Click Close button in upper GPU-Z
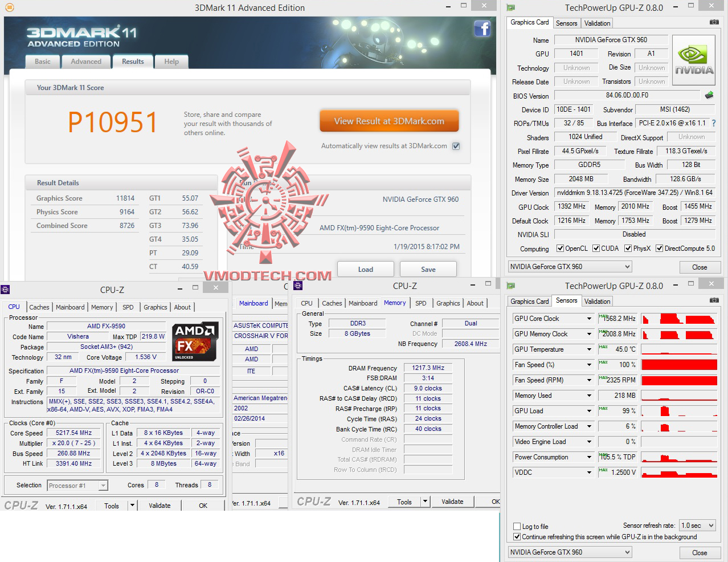 coord(700,267)
